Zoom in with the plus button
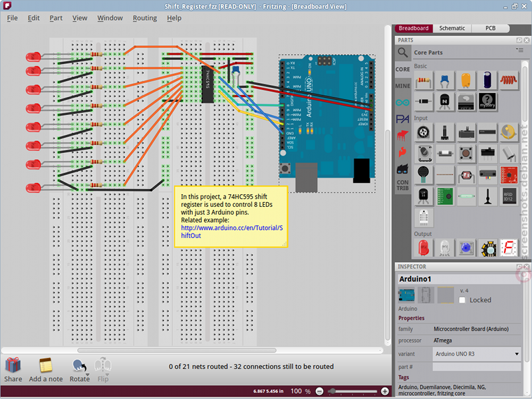The height and width of the screenshot is (399, 532). (385, 391)
